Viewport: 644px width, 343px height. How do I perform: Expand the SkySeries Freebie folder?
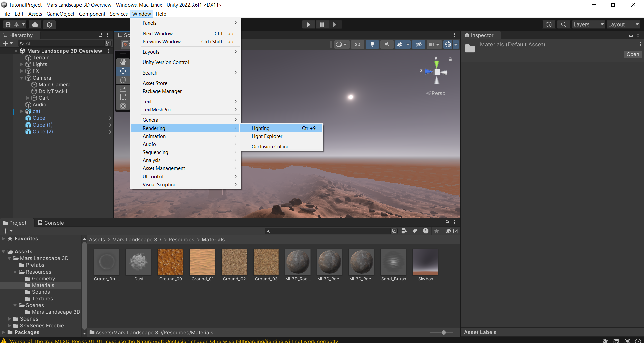coord(9,326)
